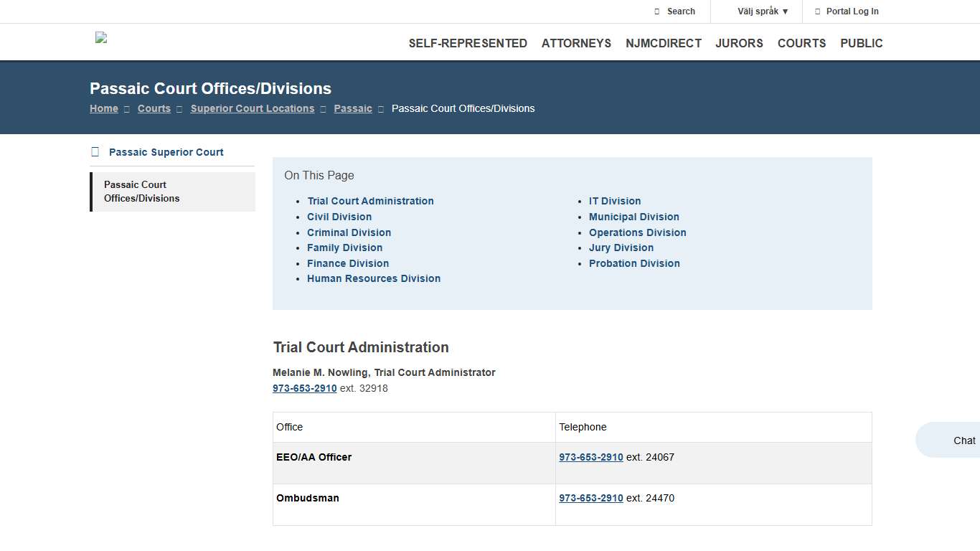Call the EEO/AA Officer phone number
This screenshot has width=980, height=551.
click(x=590, y=457)
